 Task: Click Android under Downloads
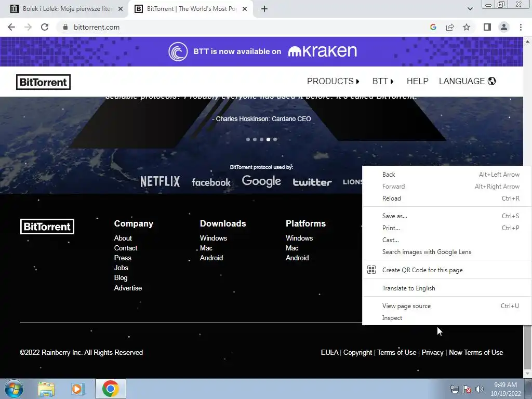211,258
